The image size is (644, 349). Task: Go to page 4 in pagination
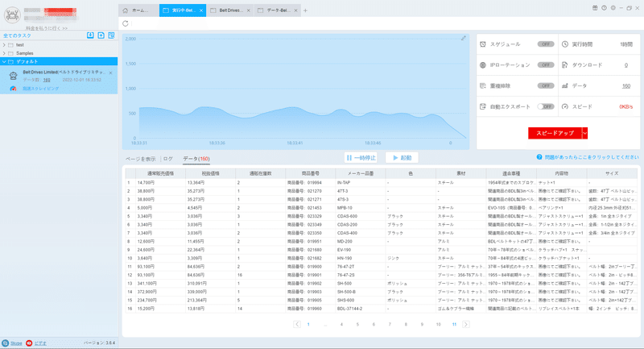(x=341, y=324)
